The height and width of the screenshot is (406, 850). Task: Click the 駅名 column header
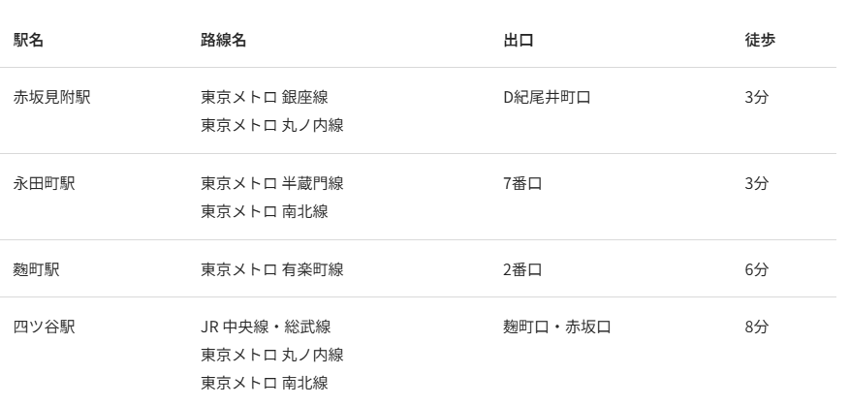[28, 40]
